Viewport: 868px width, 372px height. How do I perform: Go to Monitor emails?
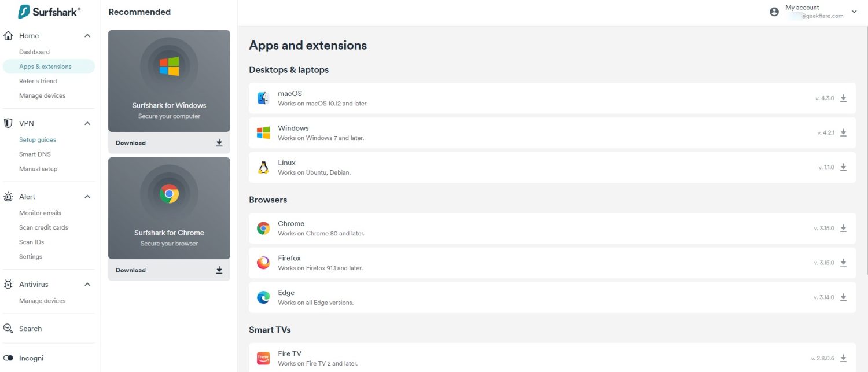tap(40, 213)
